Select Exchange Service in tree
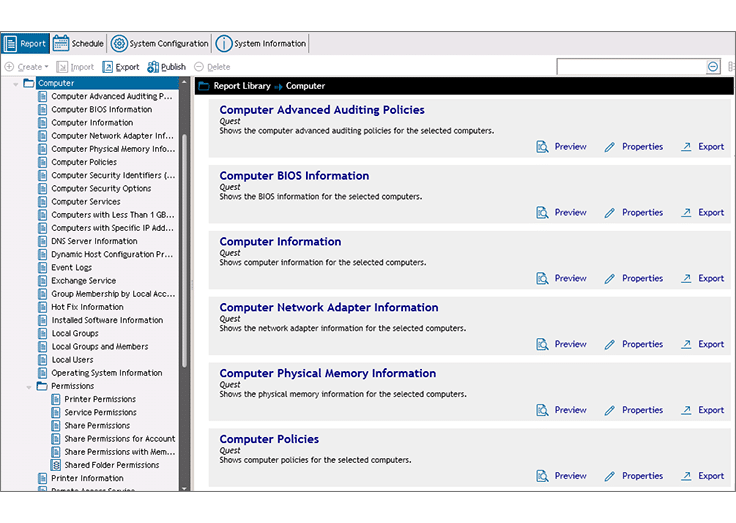Image resolution: width=736 pixels, height=523 pixels. [84, 280]
